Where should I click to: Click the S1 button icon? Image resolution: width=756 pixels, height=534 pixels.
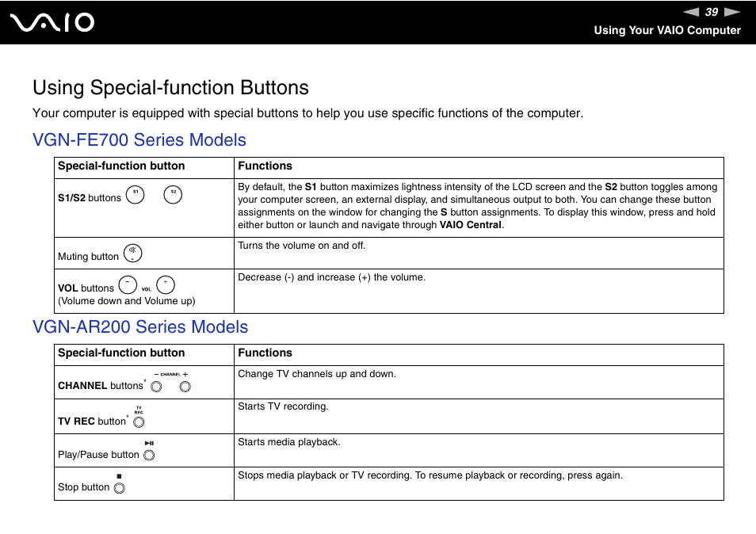(135, 195)
